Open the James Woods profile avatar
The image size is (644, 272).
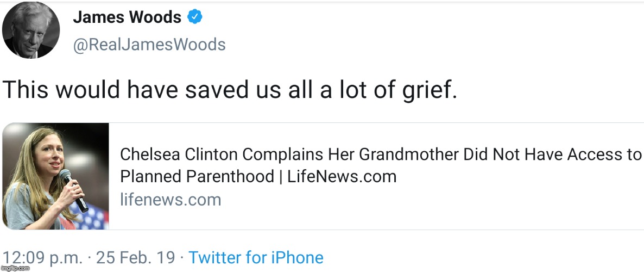point(30,30)
